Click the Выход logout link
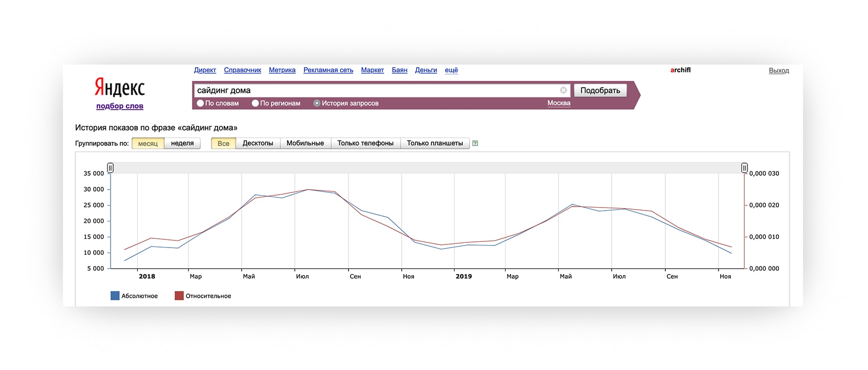868x370 pixels. pyautogui.click(x=779, y=71)
